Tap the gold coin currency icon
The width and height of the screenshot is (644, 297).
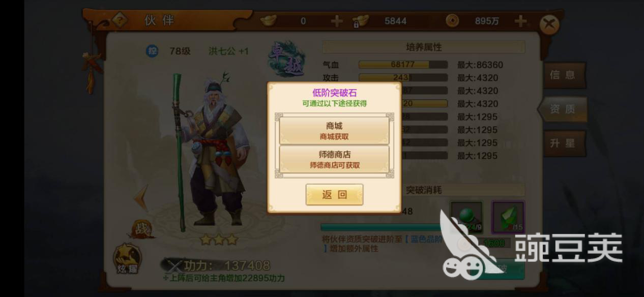pos(452,21)
